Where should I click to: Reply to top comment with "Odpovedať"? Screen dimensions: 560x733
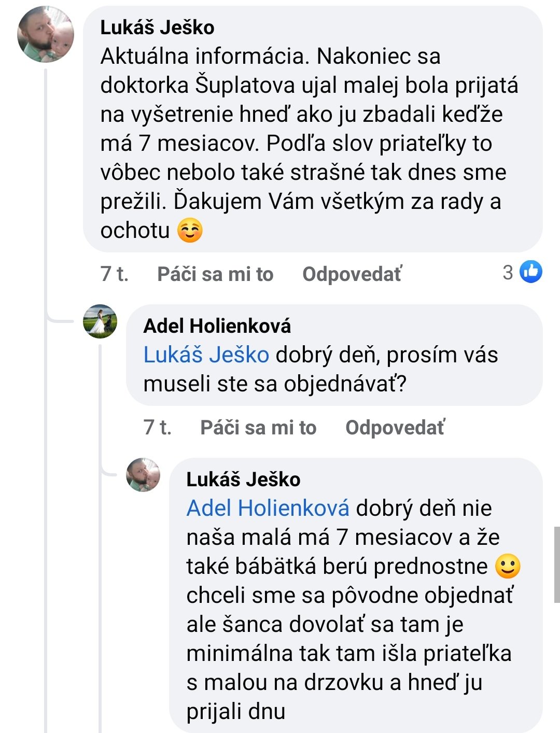click(352, 274)
